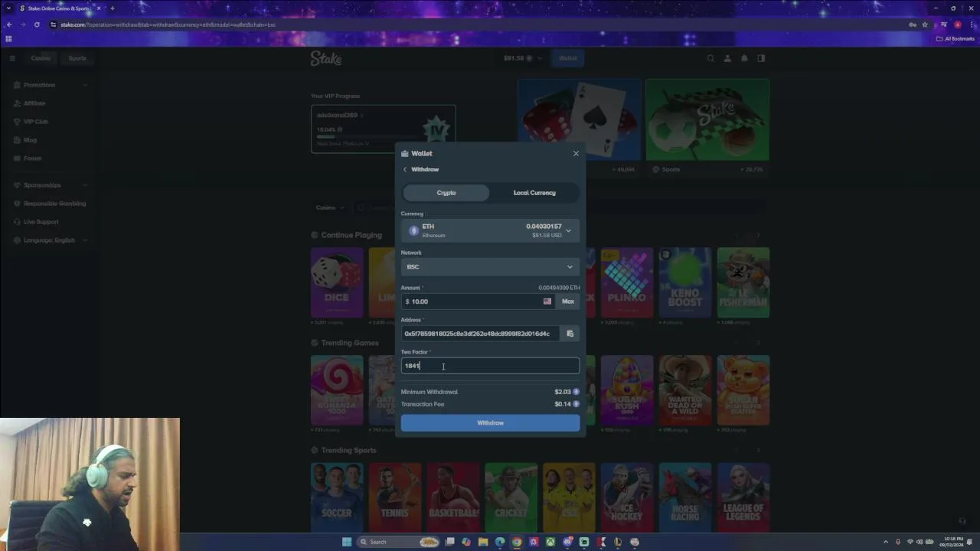Viewport: 980px width, 551px height.
Task: Open the header balance dropdown
Action: (523, 58)
